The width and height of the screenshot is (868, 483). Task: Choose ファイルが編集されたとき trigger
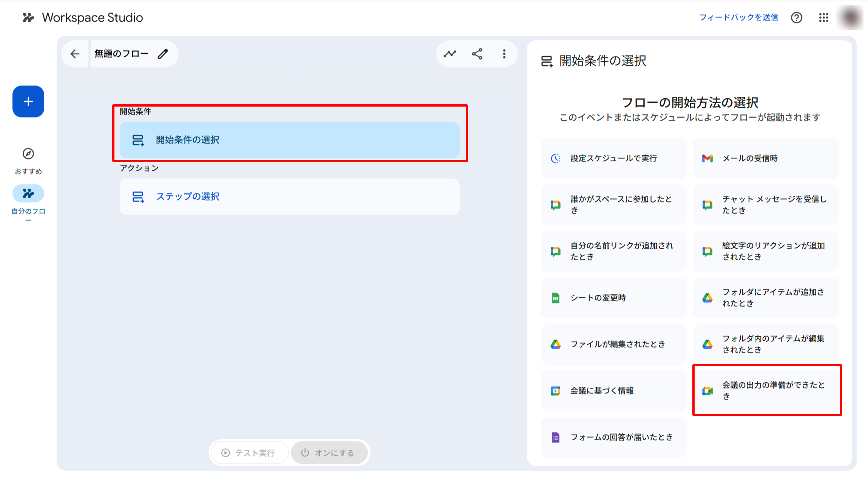point(614,344)
